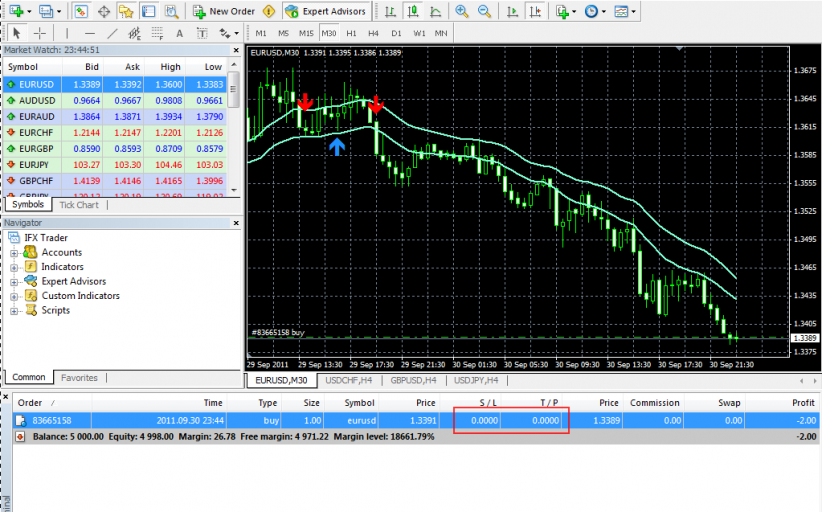
Task: Open the Strategy Tester magnifier icon
Action: pyautogui.click(x=172, y=12)
